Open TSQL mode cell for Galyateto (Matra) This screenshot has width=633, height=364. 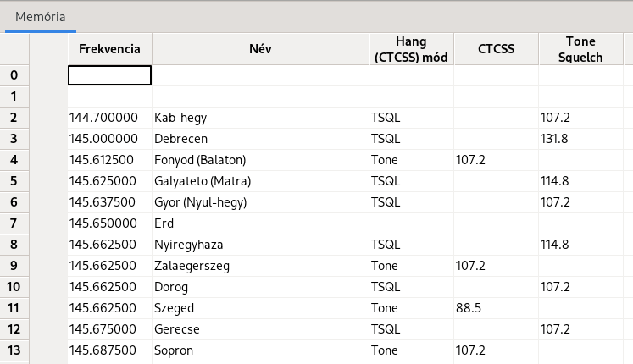tap(411, 181)
